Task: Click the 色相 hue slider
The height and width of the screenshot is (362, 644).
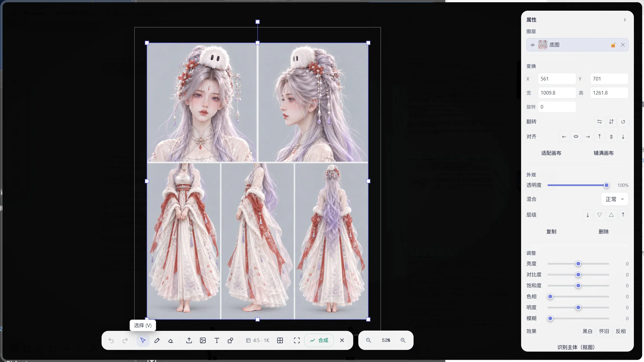Action: tap(578, 297)
